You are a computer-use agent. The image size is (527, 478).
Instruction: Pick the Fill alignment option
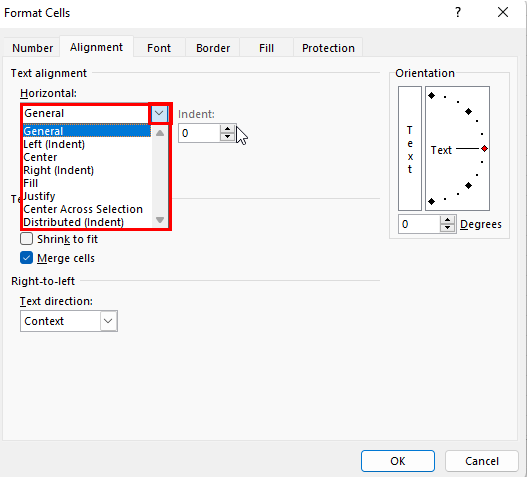[x=86, y=183]
